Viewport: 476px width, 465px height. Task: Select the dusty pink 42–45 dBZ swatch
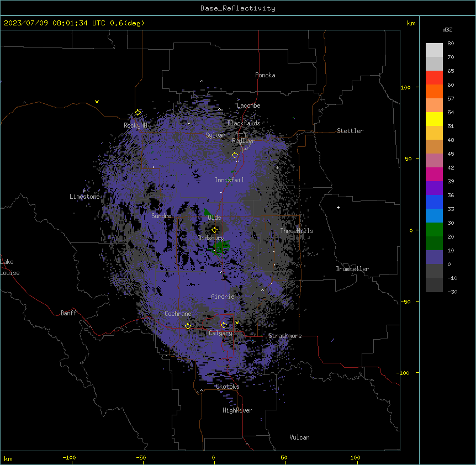[x=434, y=161]
